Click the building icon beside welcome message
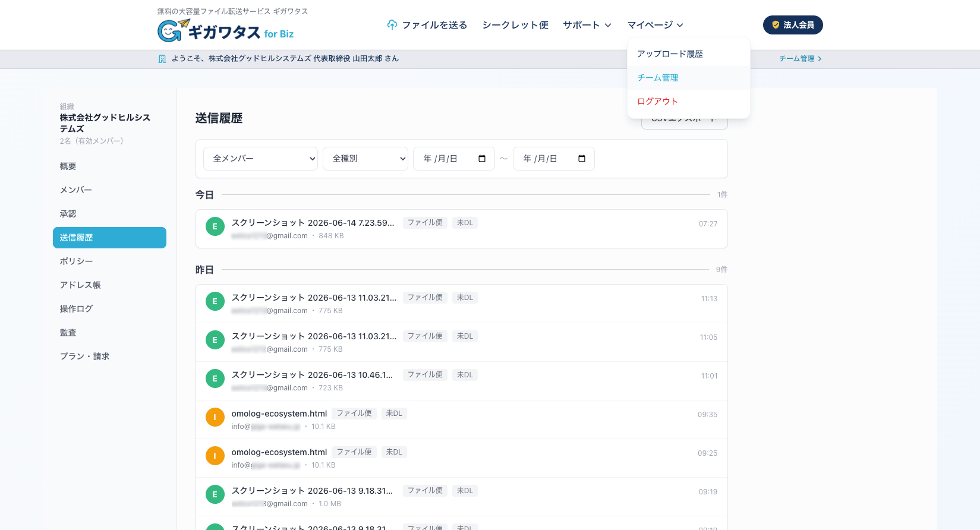This screenshot has width=980, height=530. click(x=162, y=59)
